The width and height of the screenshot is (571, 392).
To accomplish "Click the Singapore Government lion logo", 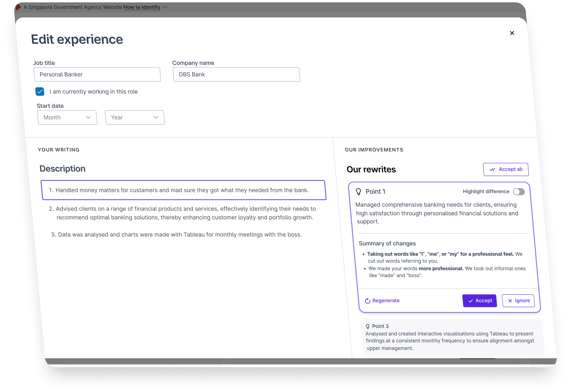I will click(x=18, y=7).
